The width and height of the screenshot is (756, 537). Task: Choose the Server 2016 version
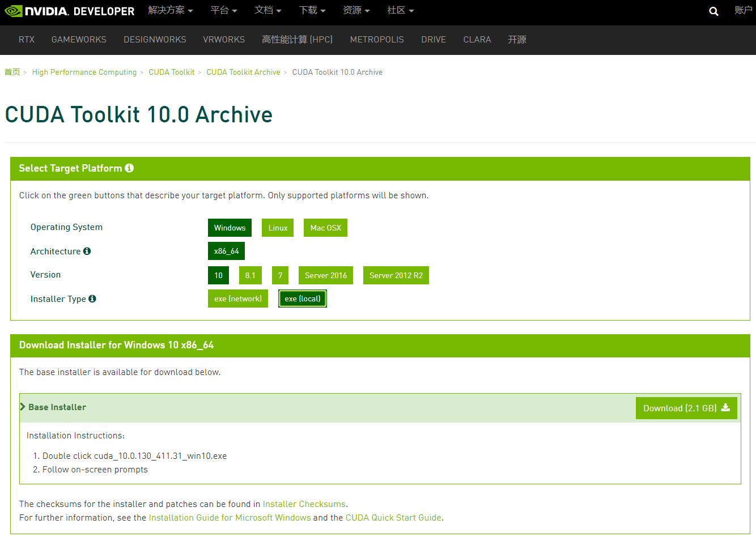(x=326, y=275)
